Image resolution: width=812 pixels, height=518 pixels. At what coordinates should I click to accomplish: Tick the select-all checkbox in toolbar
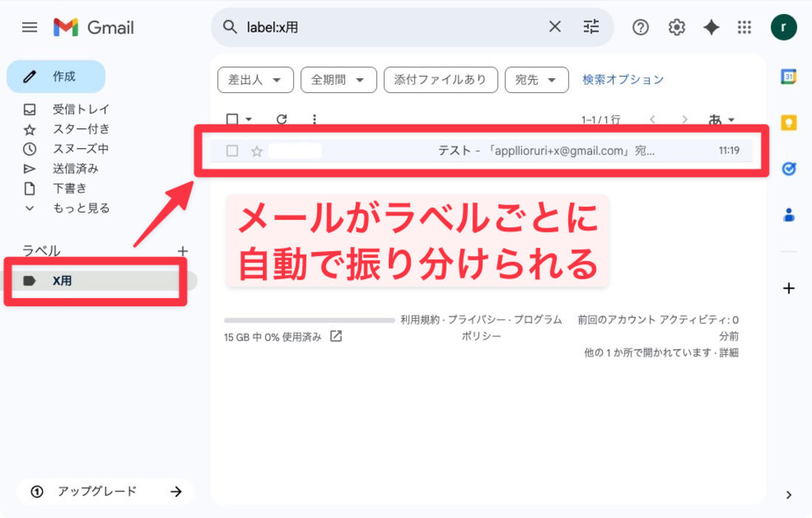[x=233, y=119]
